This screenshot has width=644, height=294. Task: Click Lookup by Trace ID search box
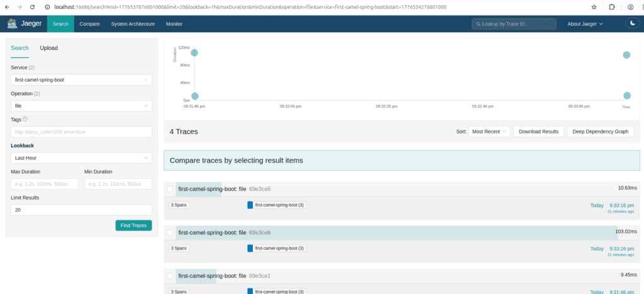click(514, 24)
